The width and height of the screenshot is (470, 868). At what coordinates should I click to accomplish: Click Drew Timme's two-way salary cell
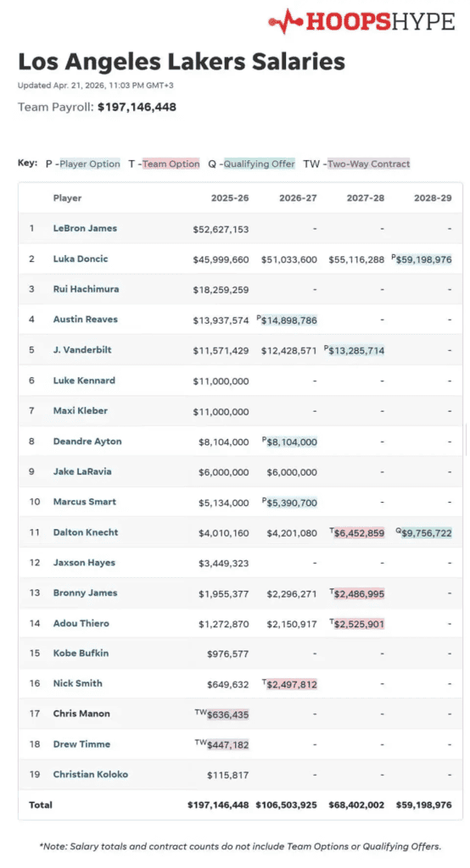click(228, 745)
